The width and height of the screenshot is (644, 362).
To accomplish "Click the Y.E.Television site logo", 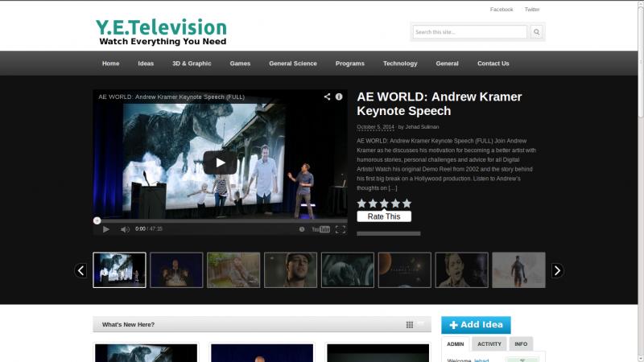I will click(x=161, y=32).
